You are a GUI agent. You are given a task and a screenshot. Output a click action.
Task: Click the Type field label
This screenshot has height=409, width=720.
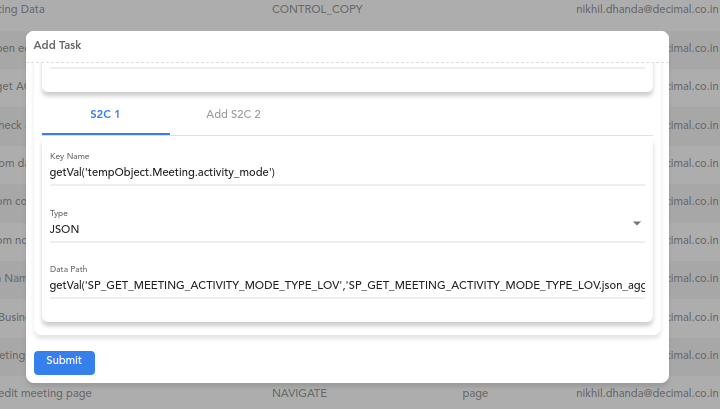coord(59,213)
